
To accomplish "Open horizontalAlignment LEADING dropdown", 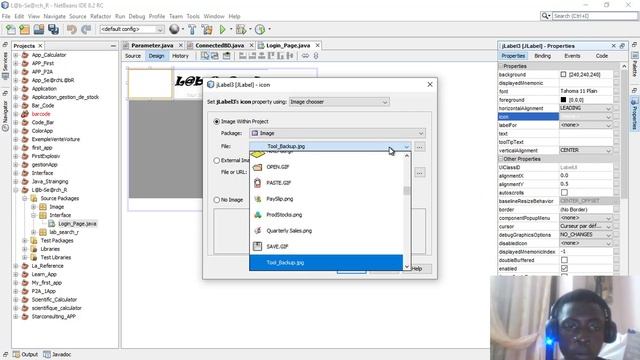I will pyautogui.click(x=586, y=108).
